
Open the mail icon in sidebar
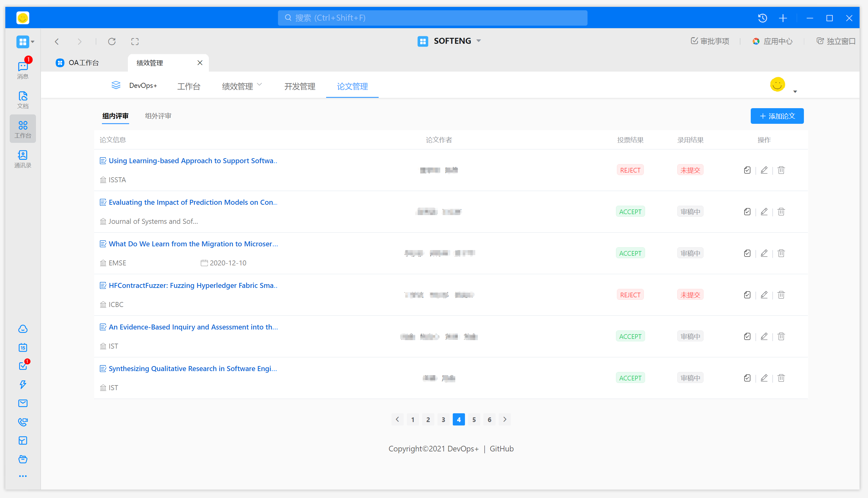point(23,403)
